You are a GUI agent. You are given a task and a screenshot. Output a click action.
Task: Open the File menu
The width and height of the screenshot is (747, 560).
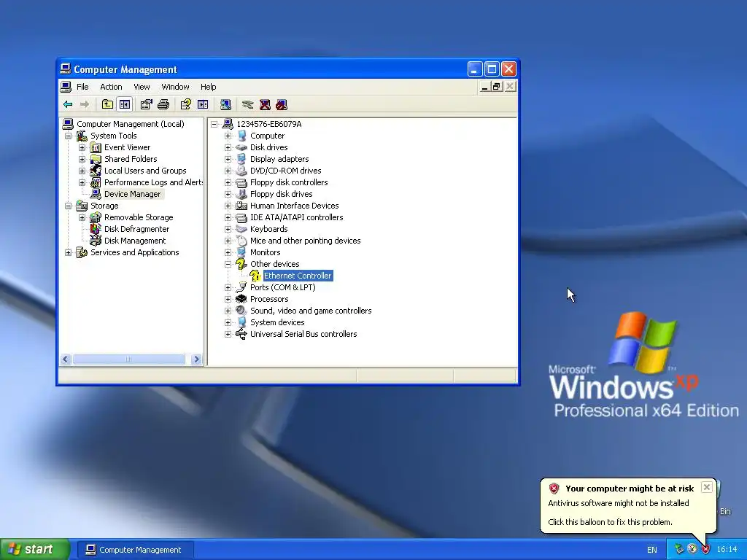coord(82,87)
